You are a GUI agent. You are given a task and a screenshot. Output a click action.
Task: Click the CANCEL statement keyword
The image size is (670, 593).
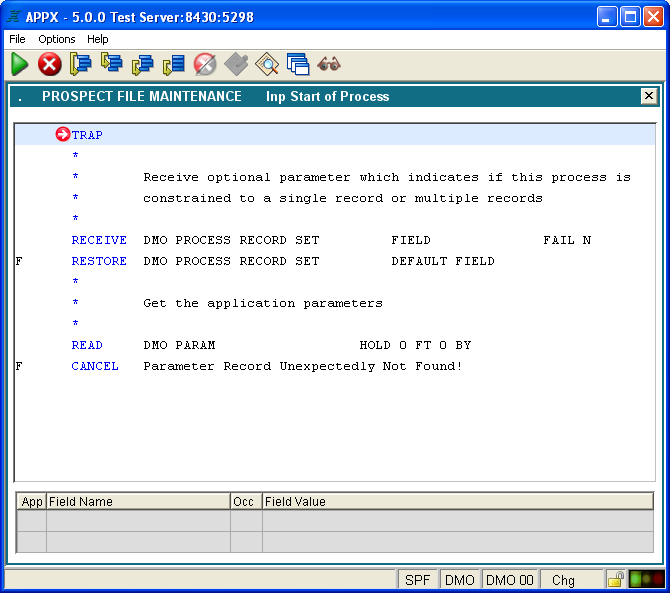pyautogui.click(x=95, y=366)
